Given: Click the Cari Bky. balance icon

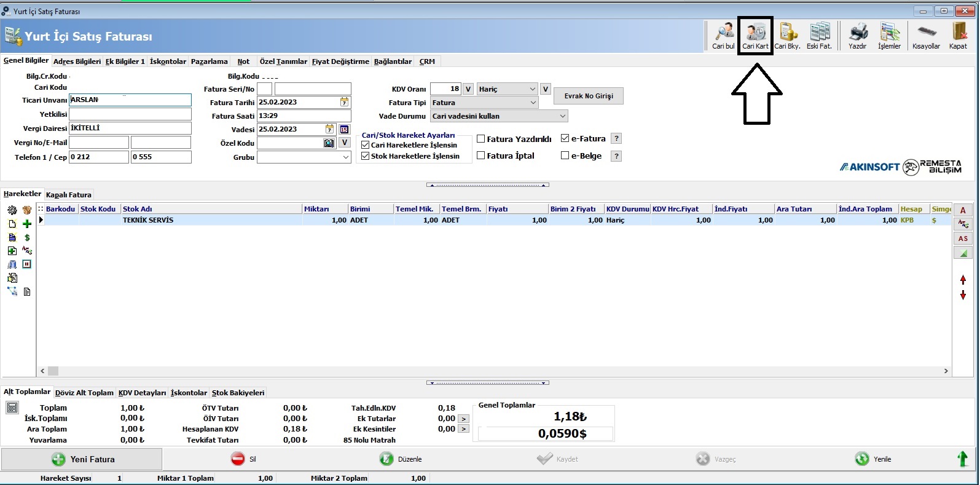Looking at the screenshot, I should point(787,36).
